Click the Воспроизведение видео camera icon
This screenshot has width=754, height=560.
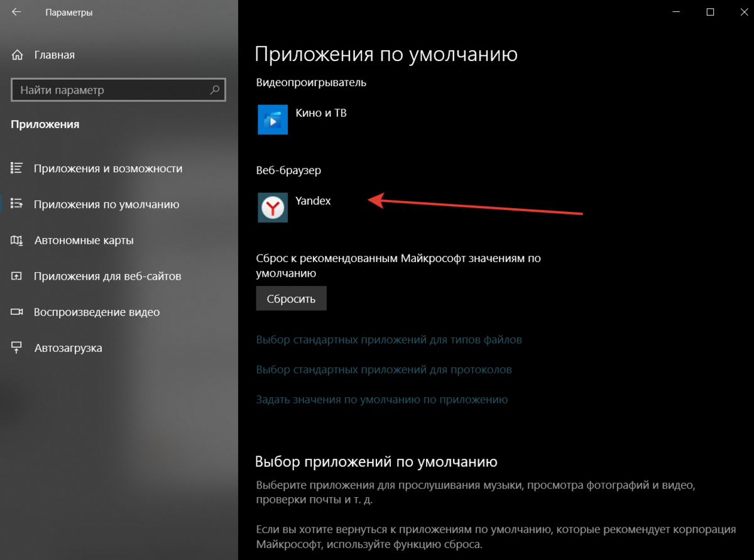click(x=17, y=312)
